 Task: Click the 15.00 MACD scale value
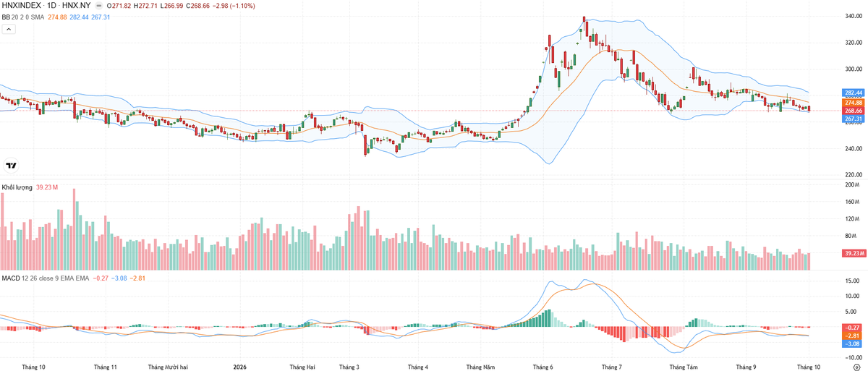coord(852,281)
